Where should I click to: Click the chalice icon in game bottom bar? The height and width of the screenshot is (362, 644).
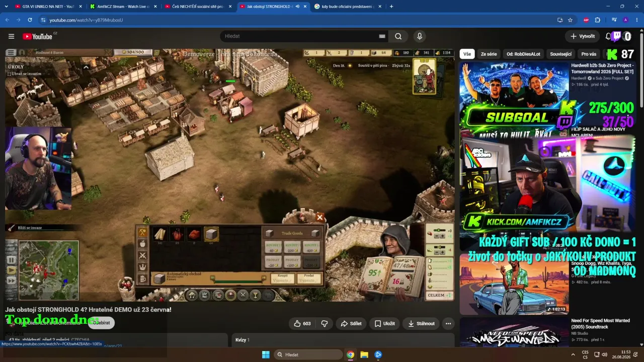click(x=255, y=295)
